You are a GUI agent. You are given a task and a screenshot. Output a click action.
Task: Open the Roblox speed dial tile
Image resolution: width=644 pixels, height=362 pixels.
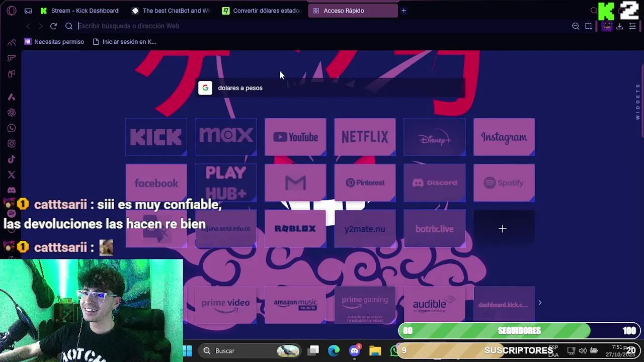tap(295, 229)
